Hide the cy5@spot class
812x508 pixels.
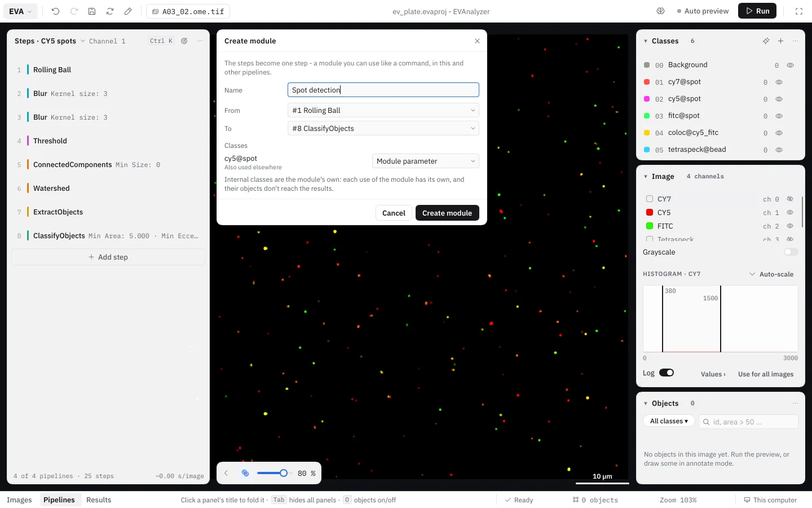tap(779, 99)
